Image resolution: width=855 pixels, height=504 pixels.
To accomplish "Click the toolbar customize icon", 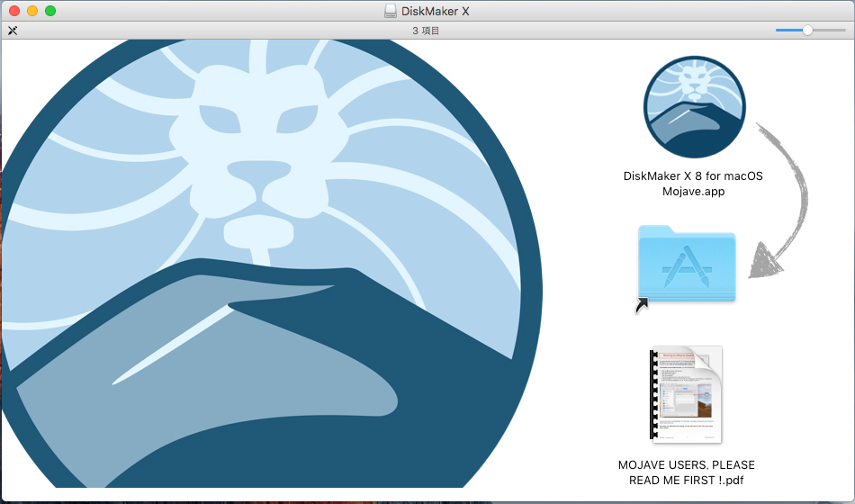I will (x=13, y=31).
